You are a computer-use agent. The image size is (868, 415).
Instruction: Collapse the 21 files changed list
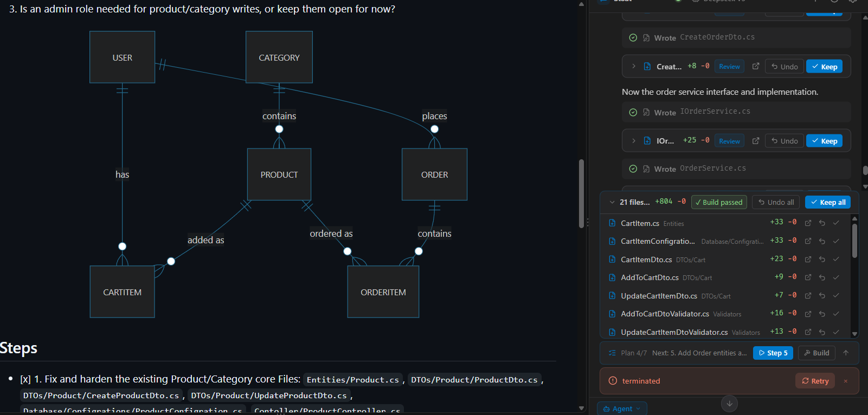click(612, 202)
